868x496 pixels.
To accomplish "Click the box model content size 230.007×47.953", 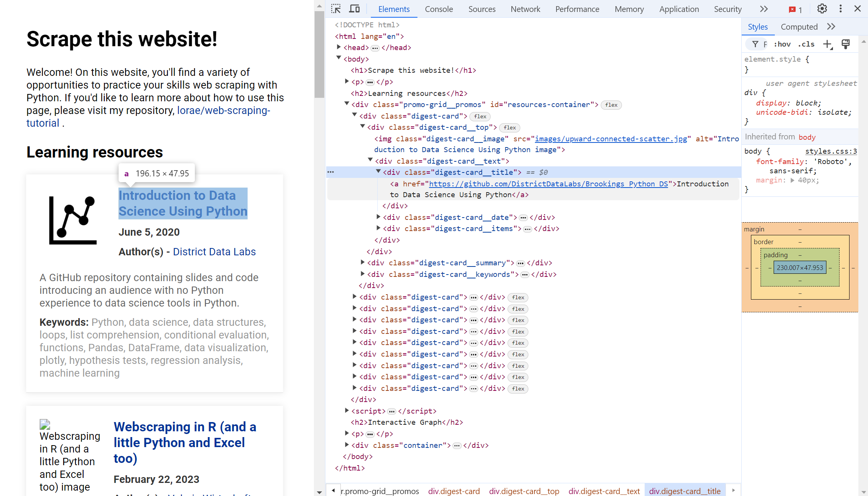I will click(x=800, y=267).
